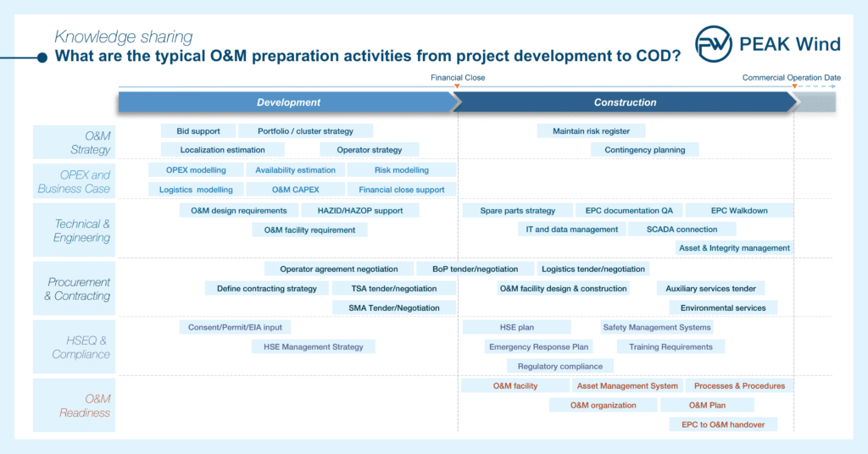Screen dimensions: 868x454
Task: Click Training Requirements box
Action: 671,346
